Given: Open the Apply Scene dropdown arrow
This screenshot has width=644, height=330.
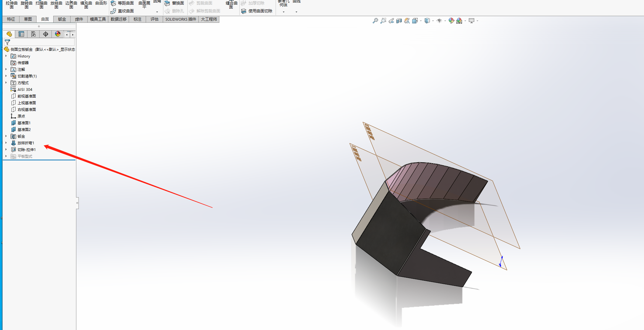Looking at the screenshot, I should [x=465, y=21].
